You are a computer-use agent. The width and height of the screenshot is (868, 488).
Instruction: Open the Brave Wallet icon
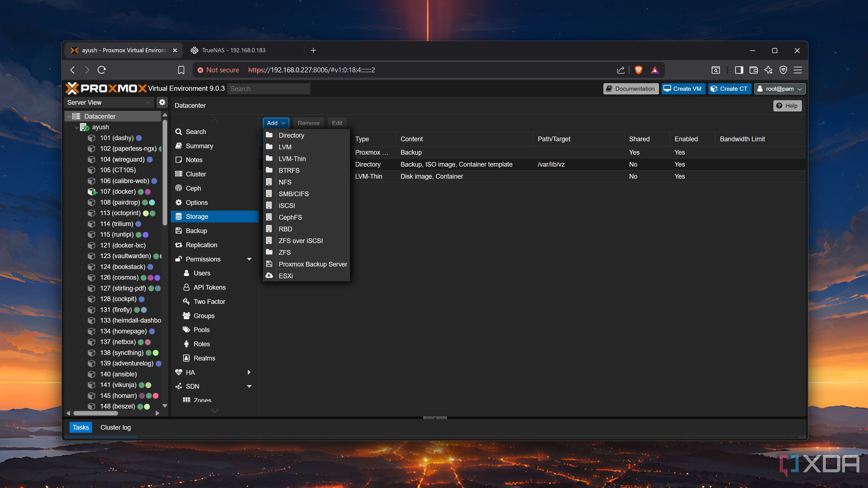(753, 70)
